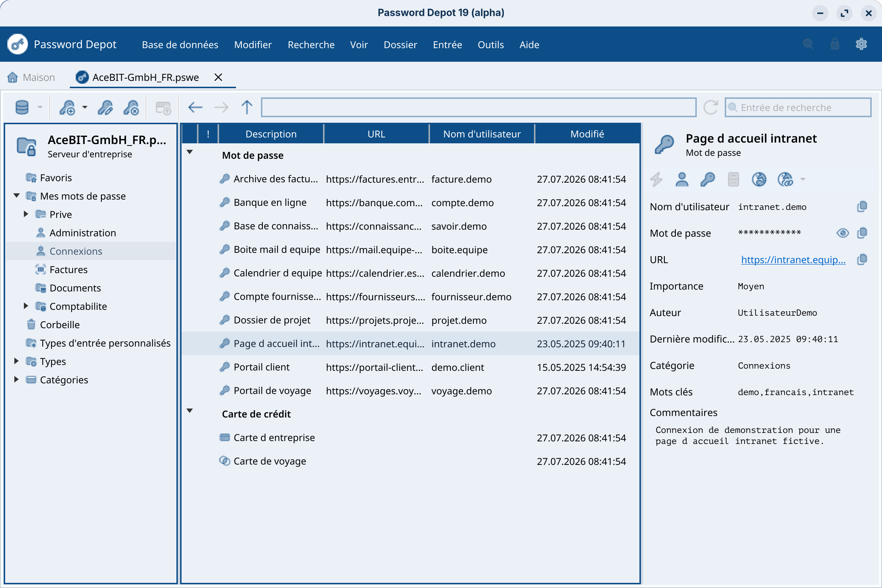Click the globe with link icon
882x588 pixels.
pos(785,179)
